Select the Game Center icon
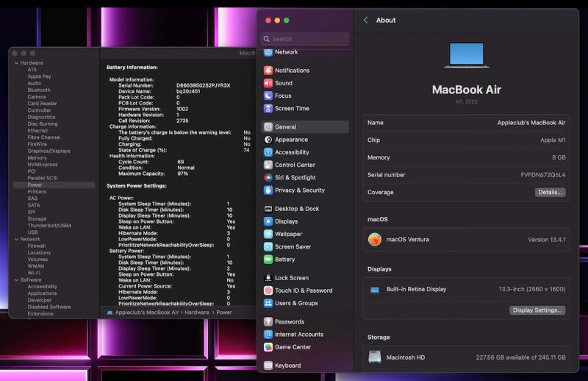The image size is (588, 381). pyautogui.click(x=268, y=347)
